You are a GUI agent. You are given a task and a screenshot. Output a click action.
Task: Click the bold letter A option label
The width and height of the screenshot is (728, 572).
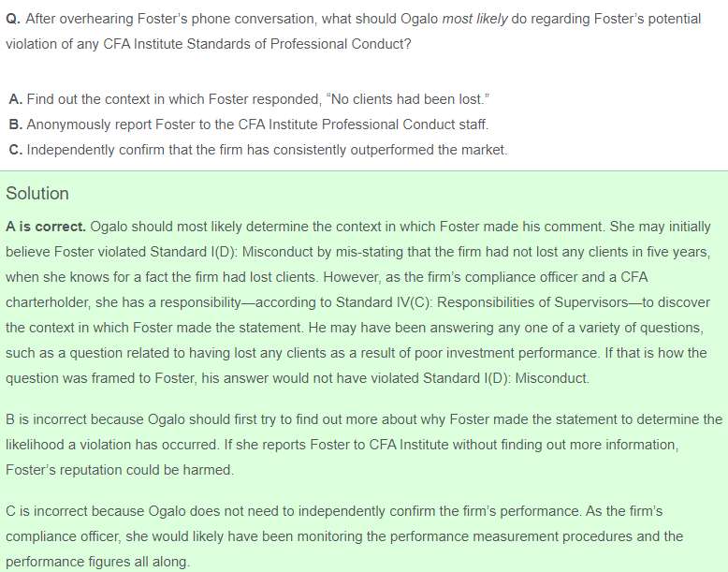15,99
